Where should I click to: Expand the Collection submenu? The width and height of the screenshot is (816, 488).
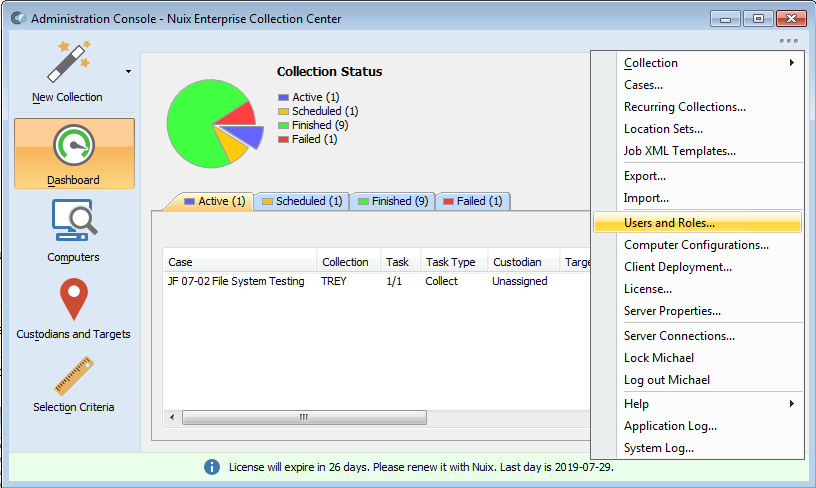coord(698,63)
